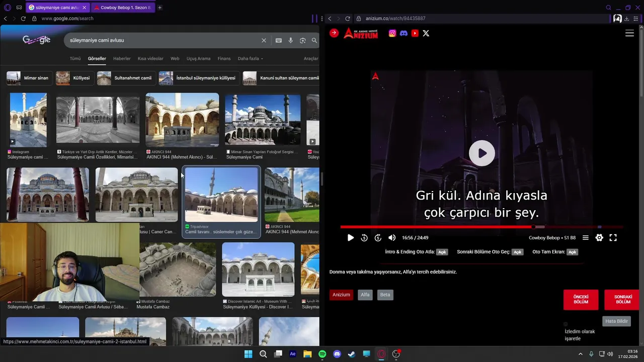
Task: Check the İzledim olarak işaretle checkbox
Action: point(566,324)
